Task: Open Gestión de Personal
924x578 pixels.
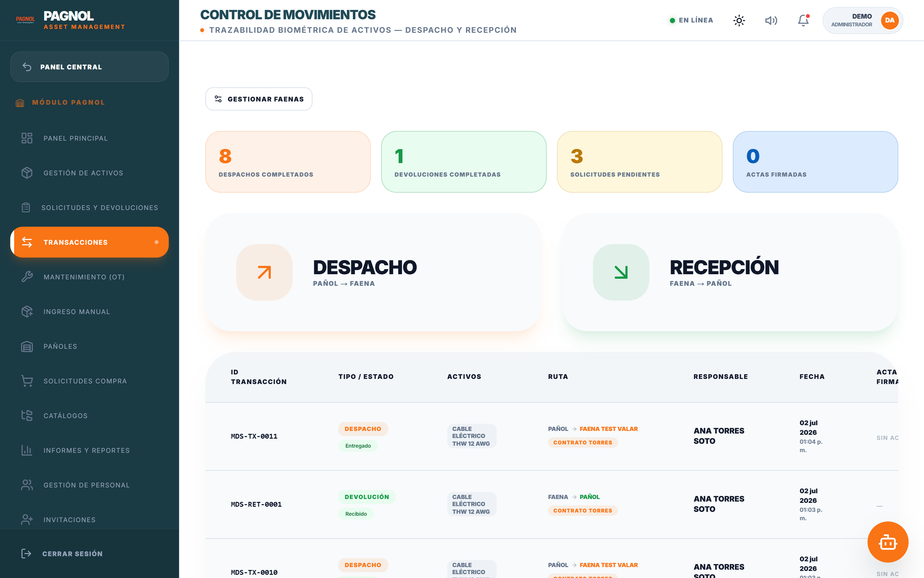Action: tap(89, 485)
